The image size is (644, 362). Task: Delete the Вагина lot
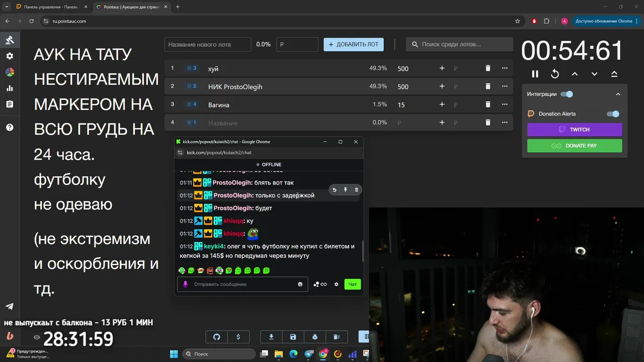coord(488,105)
